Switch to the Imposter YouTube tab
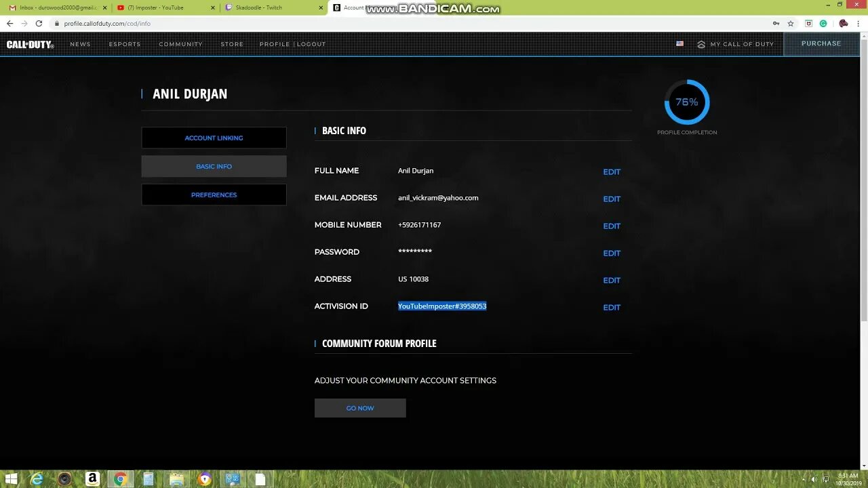The height and width of the screenshot is (488, 868). [165, 7]
